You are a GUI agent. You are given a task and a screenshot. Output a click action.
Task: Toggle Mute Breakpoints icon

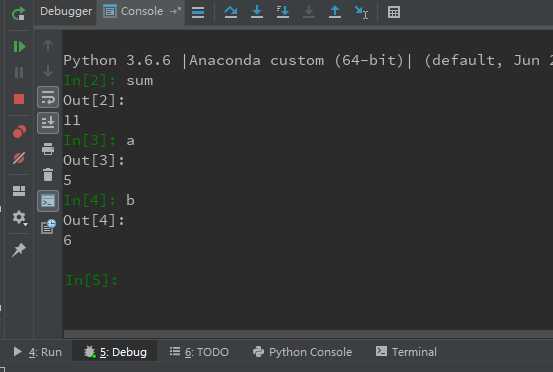tap(19, 158)
